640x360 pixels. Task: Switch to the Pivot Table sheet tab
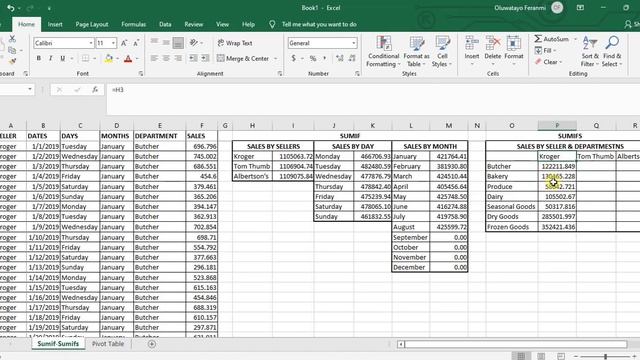tap(108, 344)
